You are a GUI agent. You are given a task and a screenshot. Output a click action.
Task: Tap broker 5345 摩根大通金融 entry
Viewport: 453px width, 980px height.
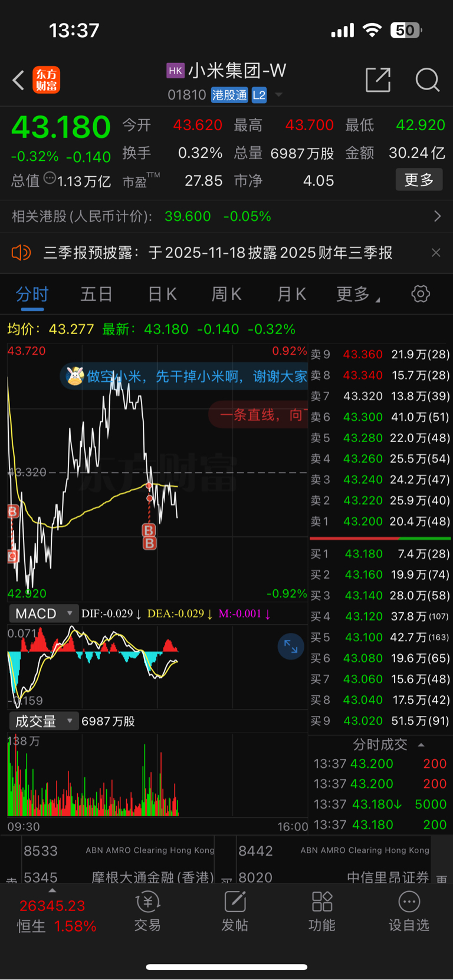click(119, 876)
